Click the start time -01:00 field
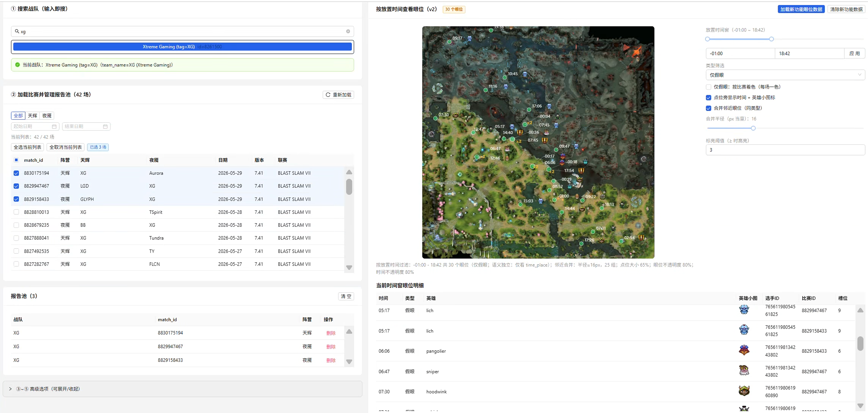868x413 pixels. (740, 53)
